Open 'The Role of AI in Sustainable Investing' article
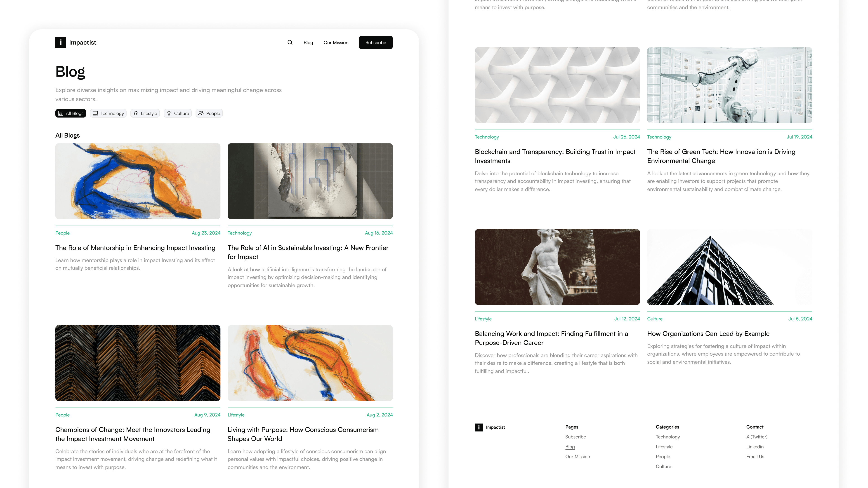Viewport: 868px width, 488px height. (x=308, y=252)
